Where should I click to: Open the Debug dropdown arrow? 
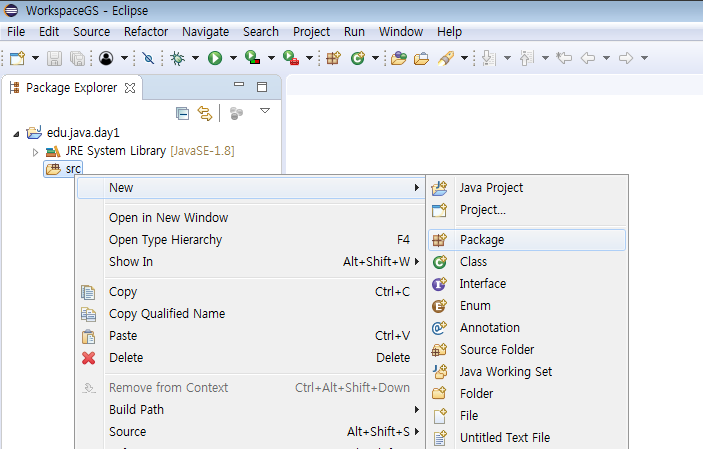pos(195,58)
